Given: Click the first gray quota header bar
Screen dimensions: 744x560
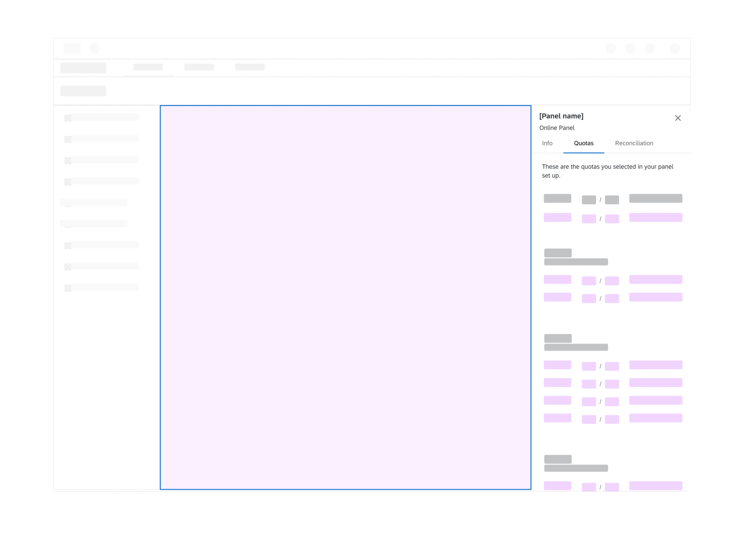Looking at the screenshot, I should 557,198.
